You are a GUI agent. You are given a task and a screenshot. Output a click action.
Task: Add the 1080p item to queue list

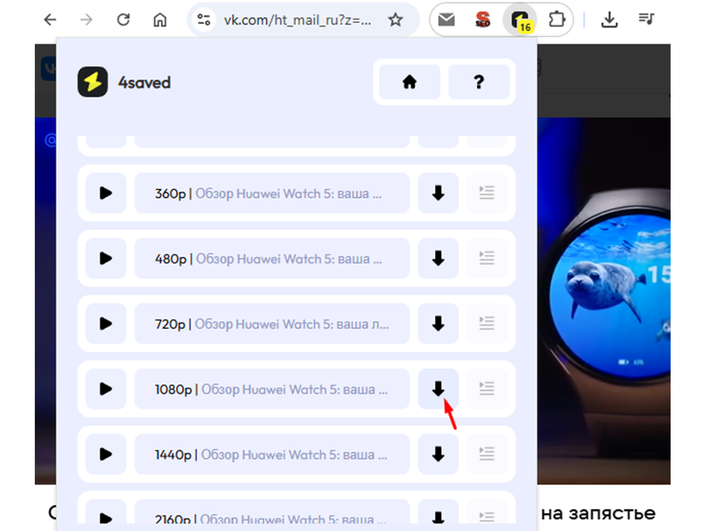click(x=487, y=389)
